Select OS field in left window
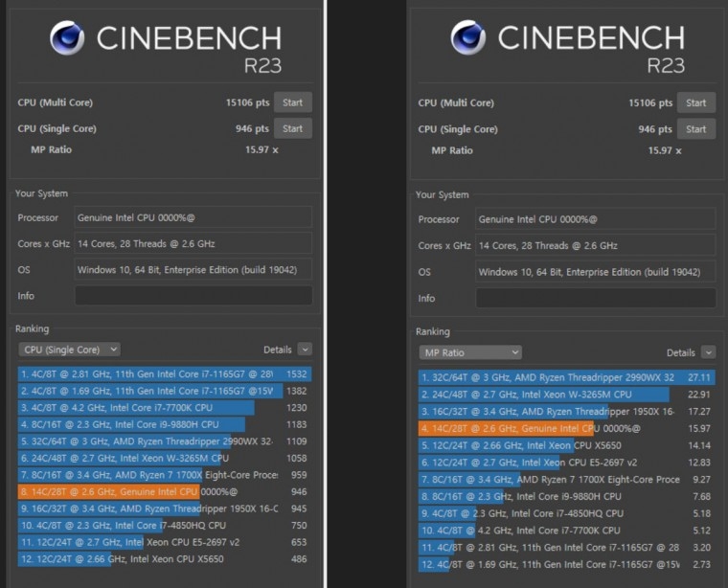The width and height of the screenshot is (728, 588). (x=193, y=270)
